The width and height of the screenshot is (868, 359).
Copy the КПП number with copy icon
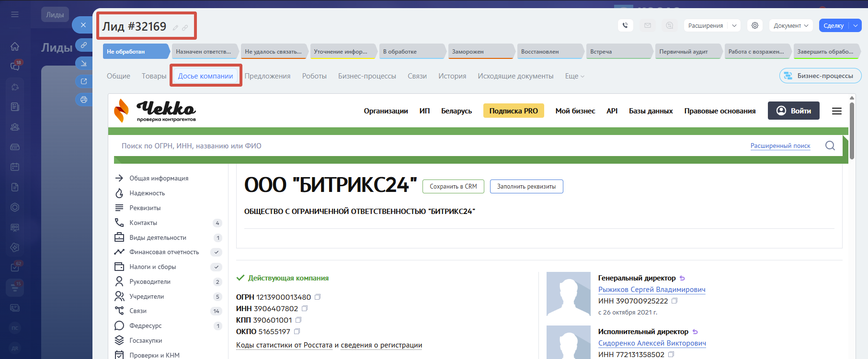(298, 320)
